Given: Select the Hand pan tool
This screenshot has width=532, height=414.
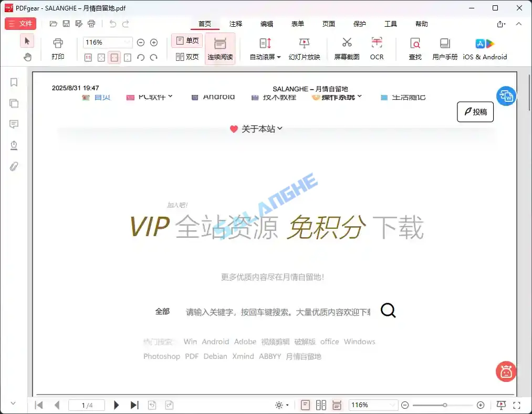Looking at the screenshot, I should tap(27, 57).
